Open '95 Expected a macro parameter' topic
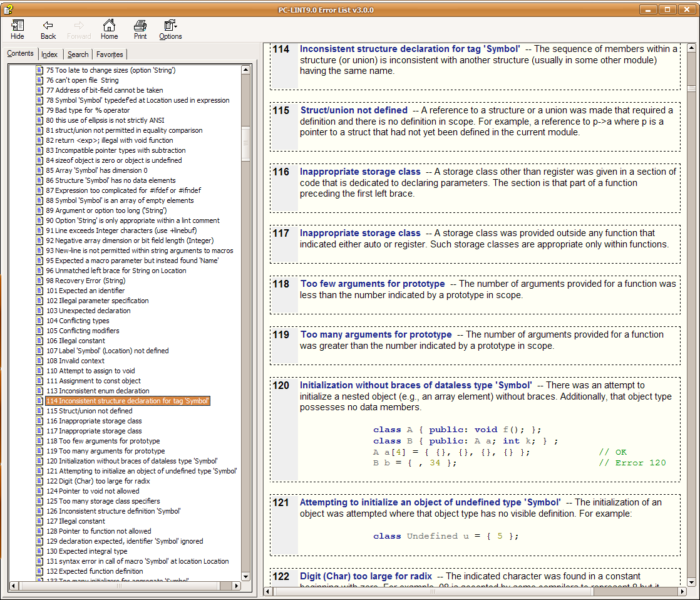 (x=132, y=261)
